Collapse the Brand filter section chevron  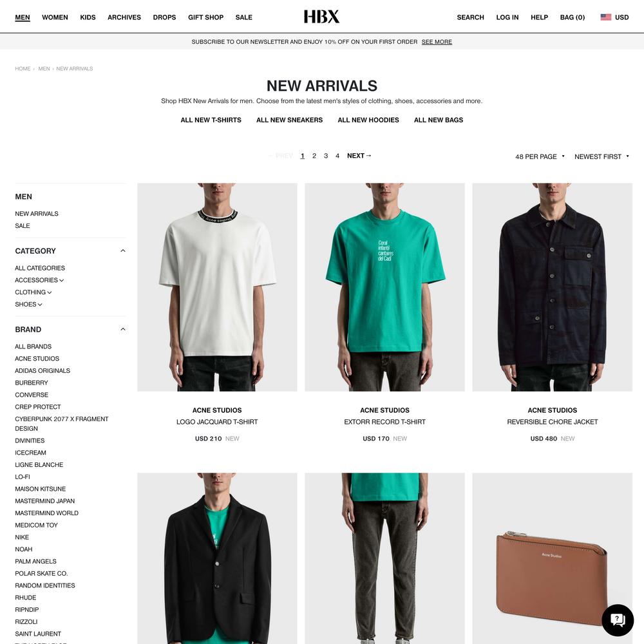123,329
